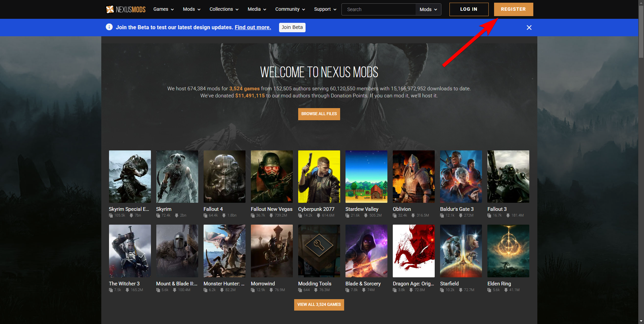
Task: Click the scrollbar down arrow
Action: pyautogui.click(x=641, y=321)
